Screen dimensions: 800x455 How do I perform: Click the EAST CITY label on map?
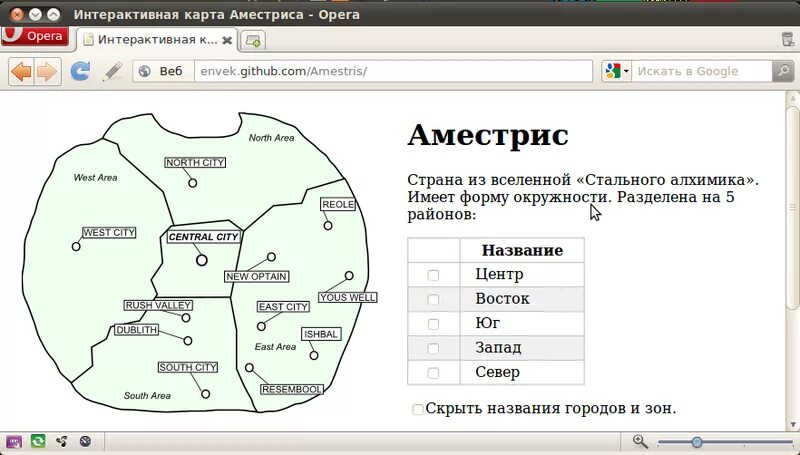283,307
